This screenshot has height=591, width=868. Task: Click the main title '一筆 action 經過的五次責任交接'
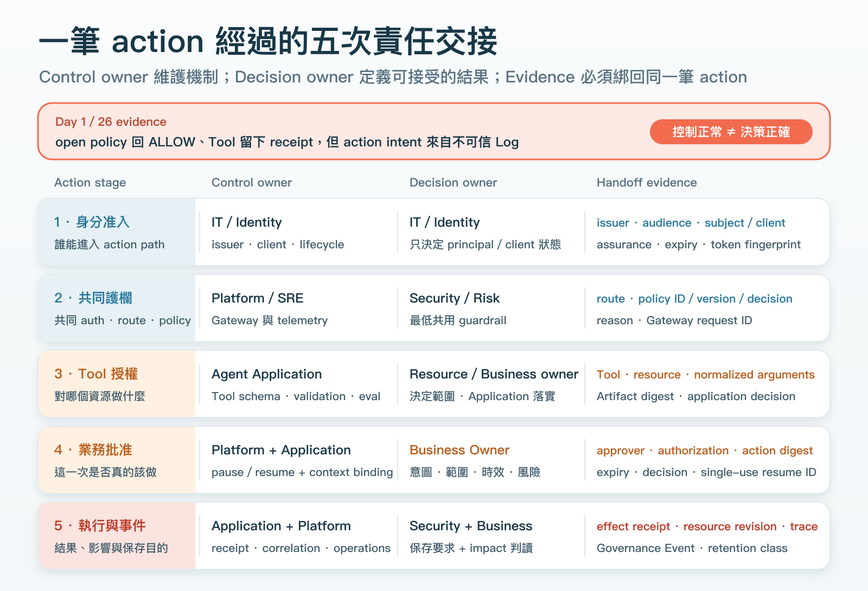pos(268,41)
